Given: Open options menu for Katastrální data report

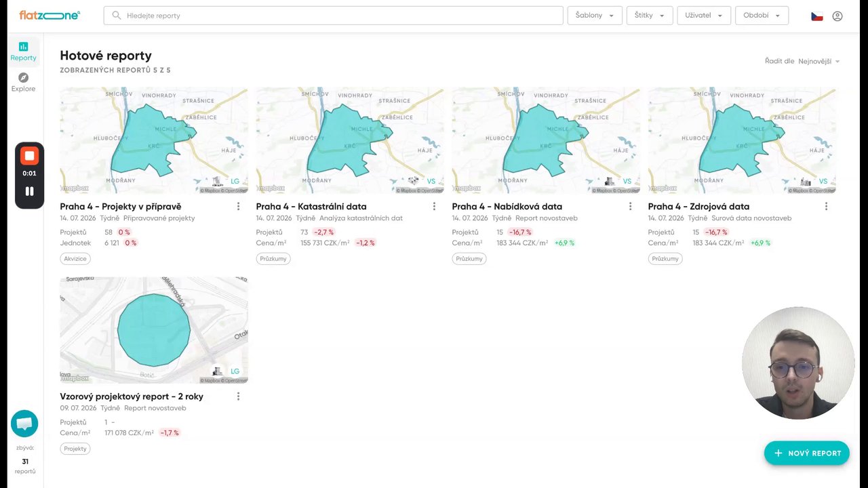Looking at the screenshot, I should pyautogui.click(x=434, y=206).
